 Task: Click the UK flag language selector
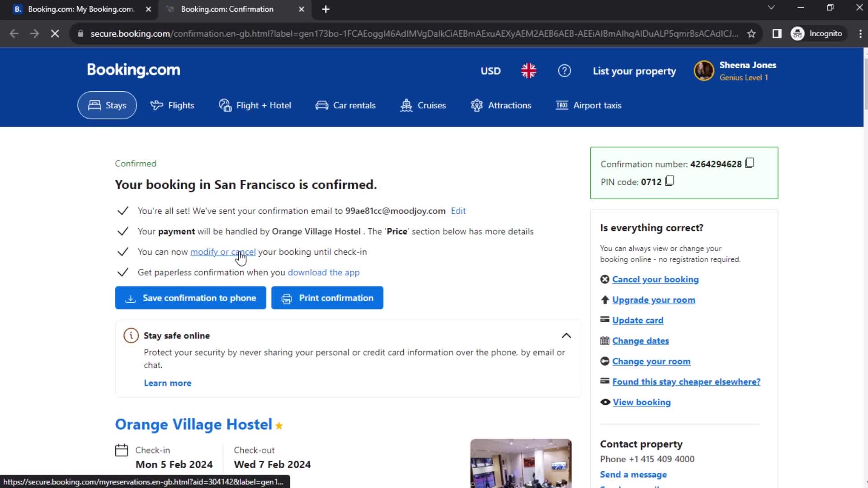[528, 70]
